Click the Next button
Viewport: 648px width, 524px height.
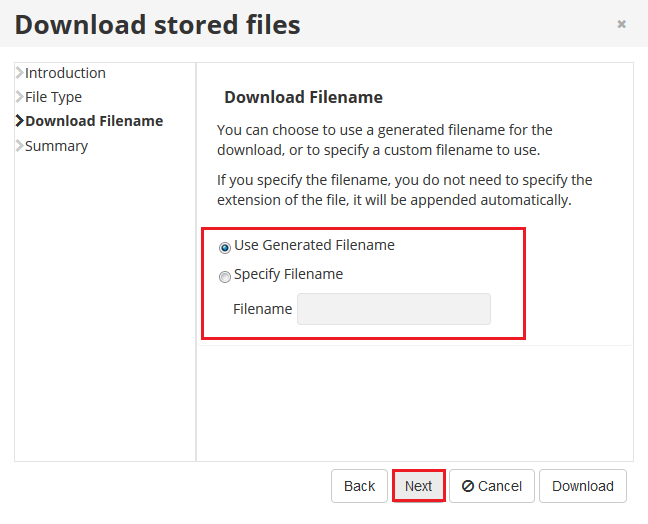pos(419,486)
